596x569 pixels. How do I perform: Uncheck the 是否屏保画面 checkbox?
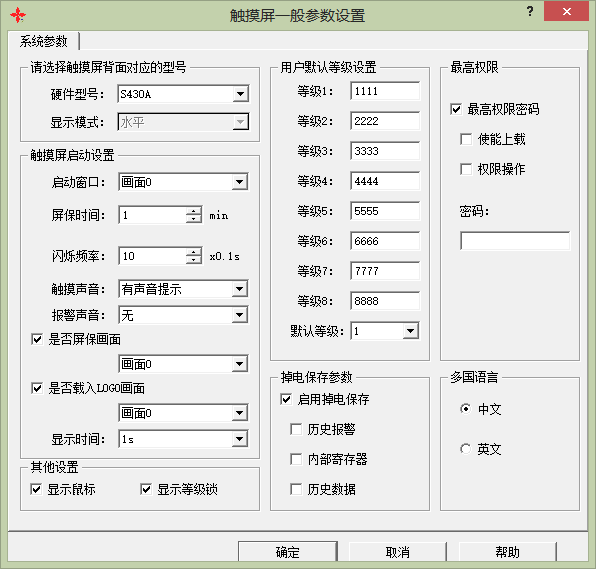(x=37, y=339)
